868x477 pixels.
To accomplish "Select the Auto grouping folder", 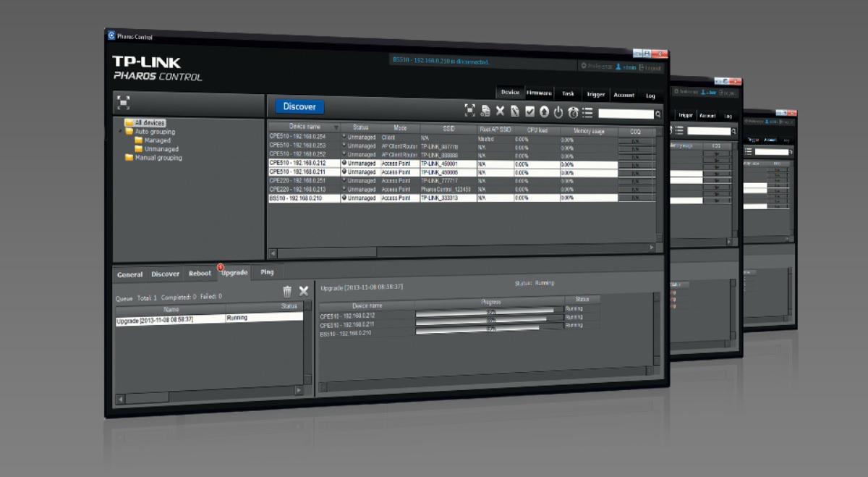I will coord(150,132).
